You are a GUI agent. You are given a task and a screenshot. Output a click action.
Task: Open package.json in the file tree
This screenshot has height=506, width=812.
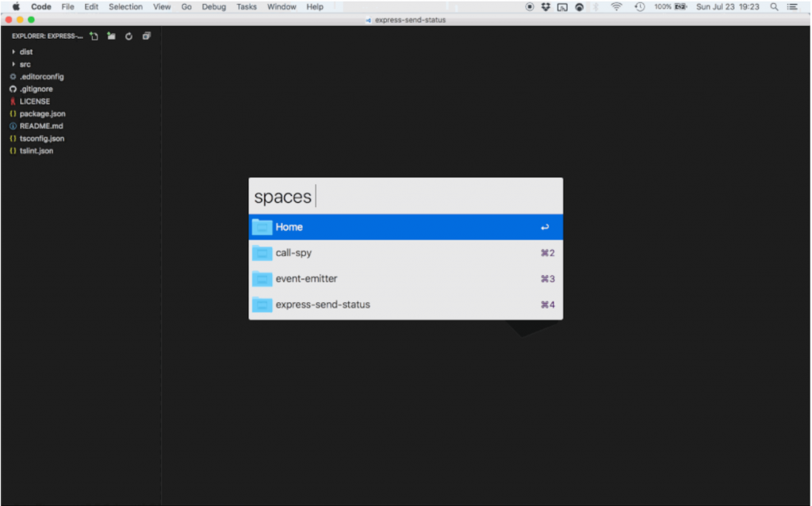click(x=42, y=113)
